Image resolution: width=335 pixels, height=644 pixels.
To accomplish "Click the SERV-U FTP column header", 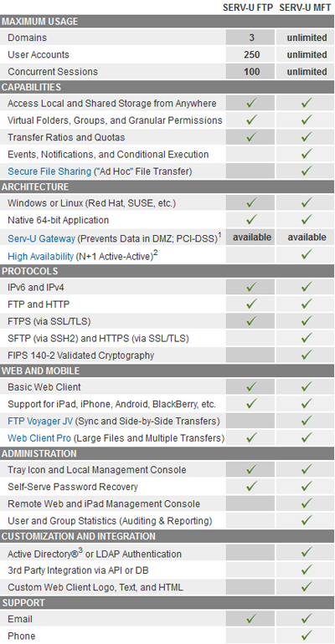I will coord(248,8).
